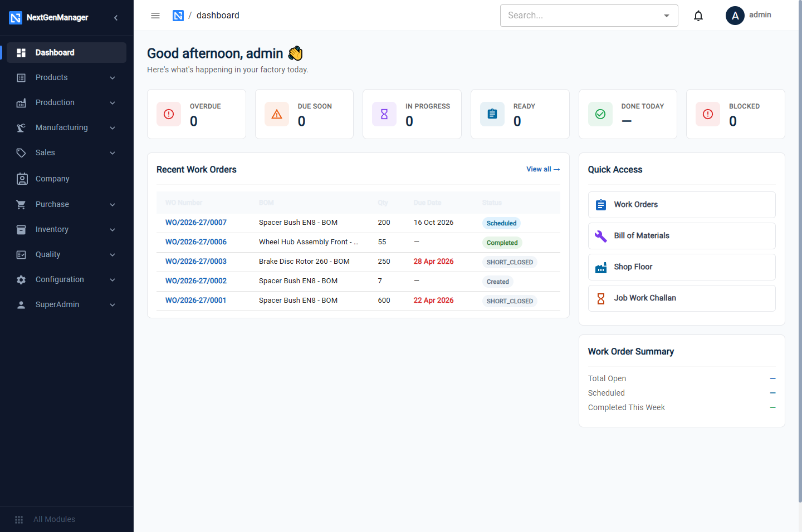Image resolution: width=802 pixels, height=532 pixels.
Task: Open work order WO/2026-27/0007
Action: point(196,223)
